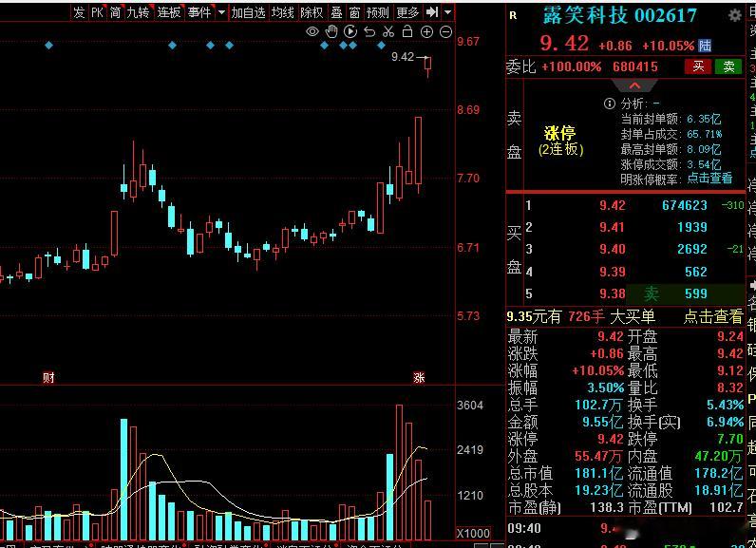Toggle the 连板 indicator

(169, 12)
